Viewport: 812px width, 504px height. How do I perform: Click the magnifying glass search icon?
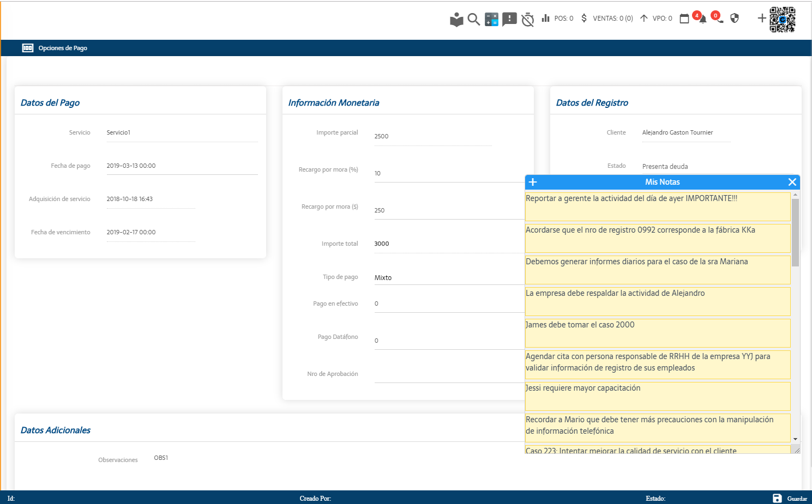click(473, 20)
